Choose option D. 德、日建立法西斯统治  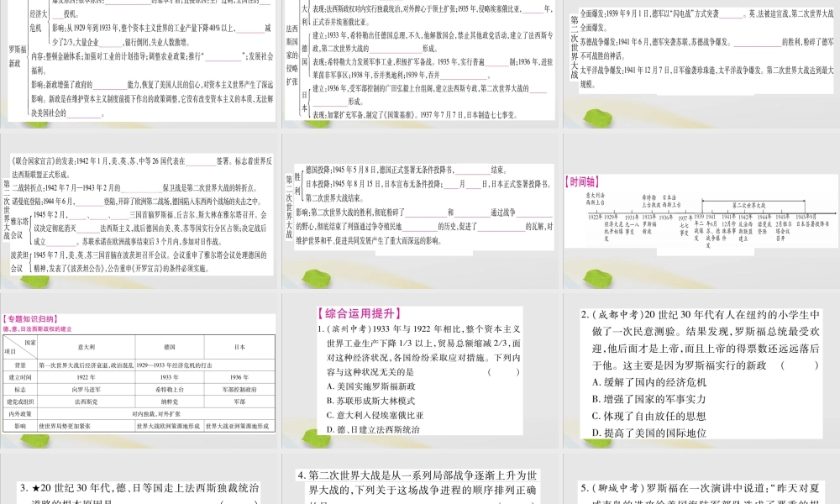tap(373, 429)
